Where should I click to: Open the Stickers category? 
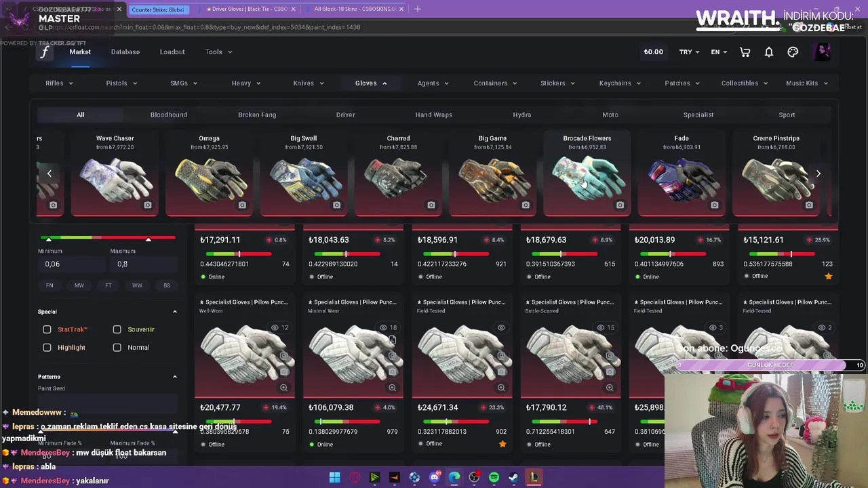coord(557,83)
